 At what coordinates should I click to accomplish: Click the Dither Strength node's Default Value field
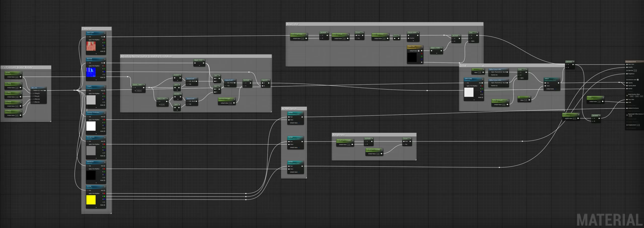504,105
